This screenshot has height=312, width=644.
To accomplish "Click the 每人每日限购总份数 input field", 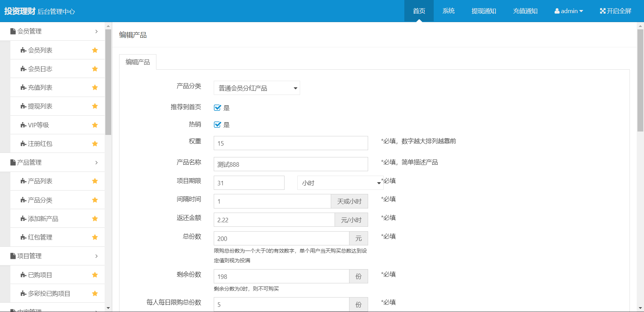I will 281,304.
